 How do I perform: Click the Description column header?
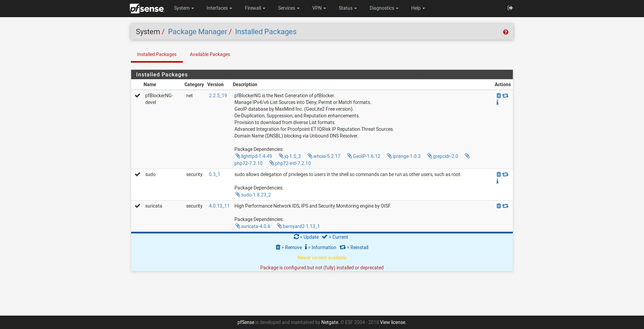coord(245,85)
